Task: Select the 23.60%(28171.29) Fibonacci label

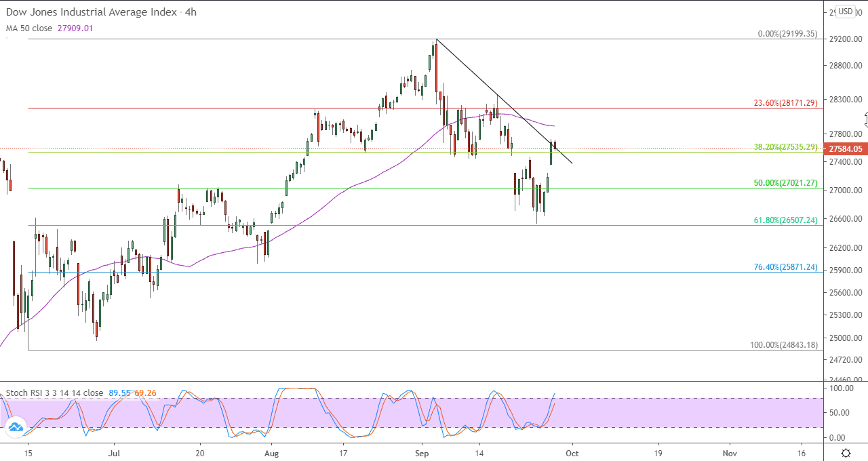Action: pos(786,103)
